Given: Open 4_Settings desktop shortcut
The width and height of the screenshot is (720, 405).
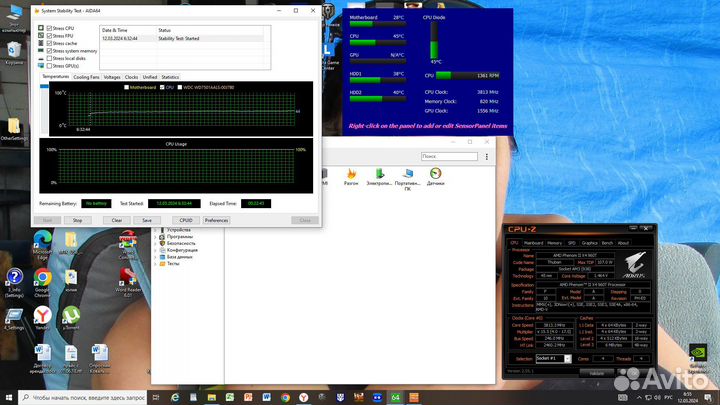Looking at the screenshot, I should coord(14,320).
